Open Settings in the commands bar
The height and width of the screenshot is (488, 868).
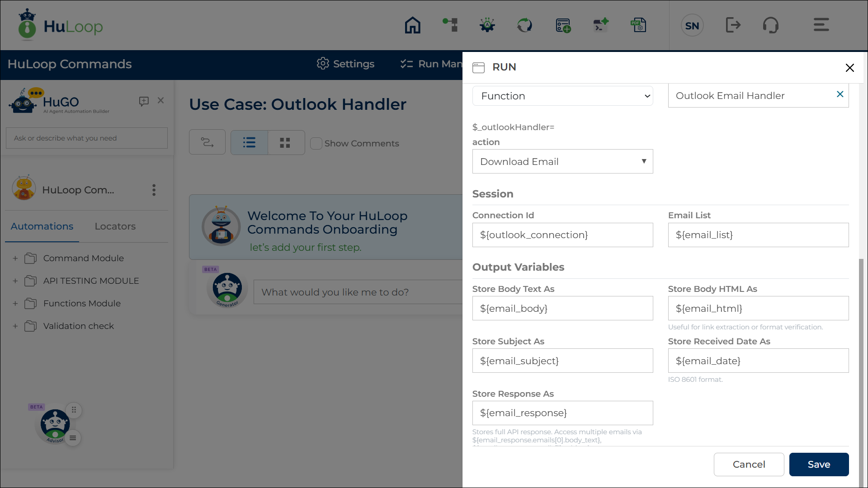pyautogui.click(x=346, y=64)
